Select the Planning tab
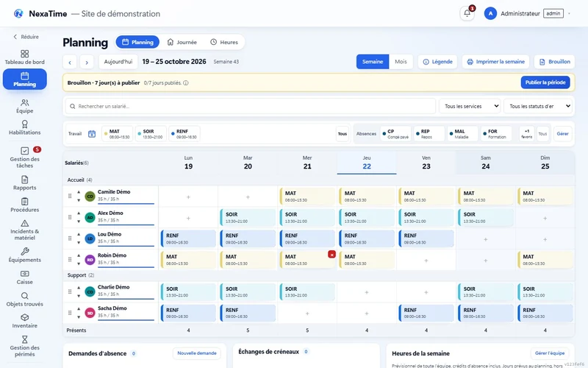Image resolution: width=588 pixels, height=368 pixels. (x=137, y=42)
